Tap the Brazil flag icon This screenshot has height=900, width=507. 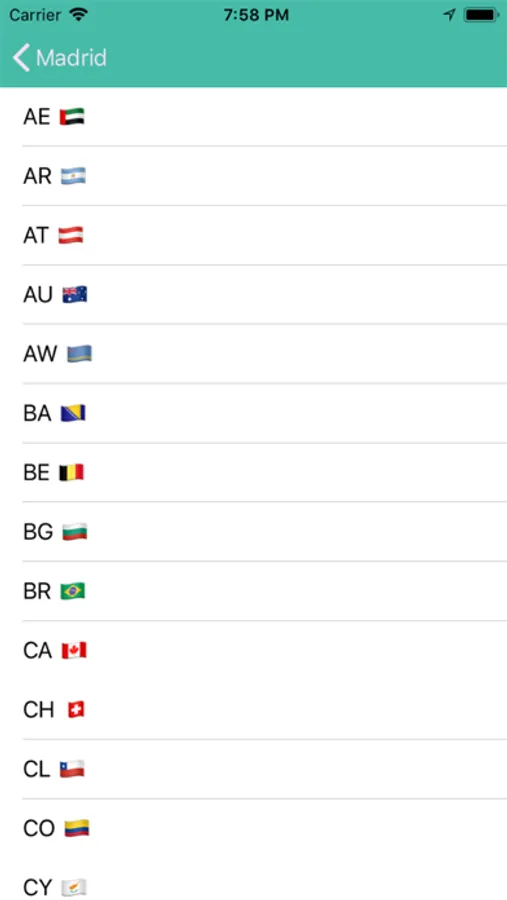coord(73,591)
